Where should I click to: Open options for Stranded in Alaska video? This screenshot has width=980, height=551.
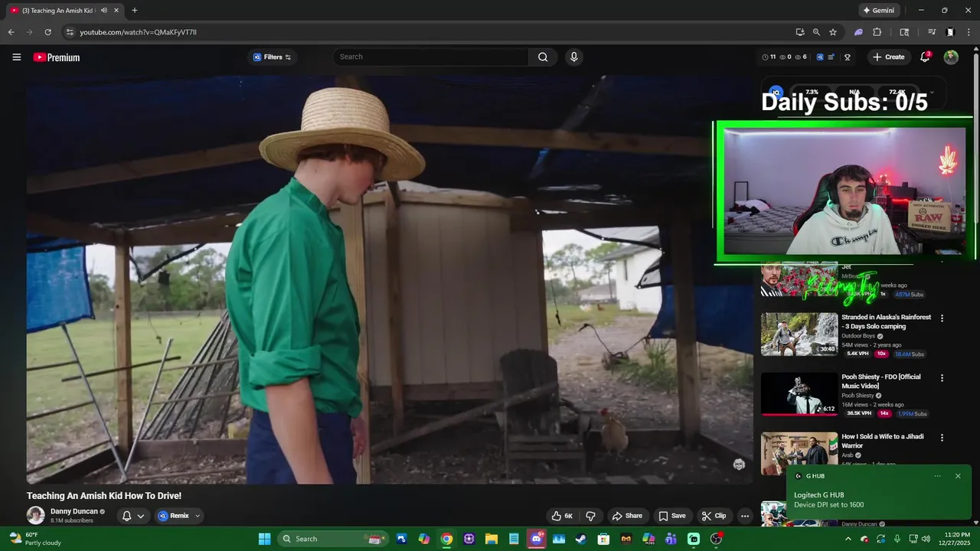point(942,318)
